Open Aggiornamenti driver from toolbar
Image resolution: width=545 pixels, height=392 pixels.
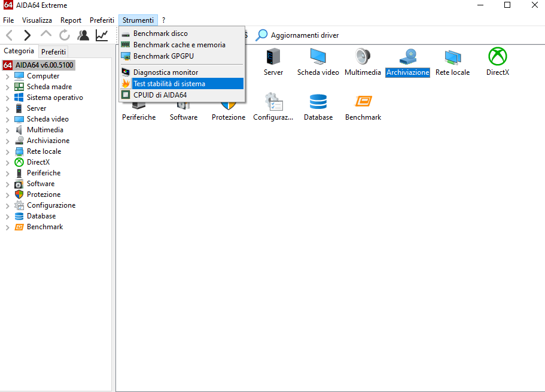(x=297, y=35)
